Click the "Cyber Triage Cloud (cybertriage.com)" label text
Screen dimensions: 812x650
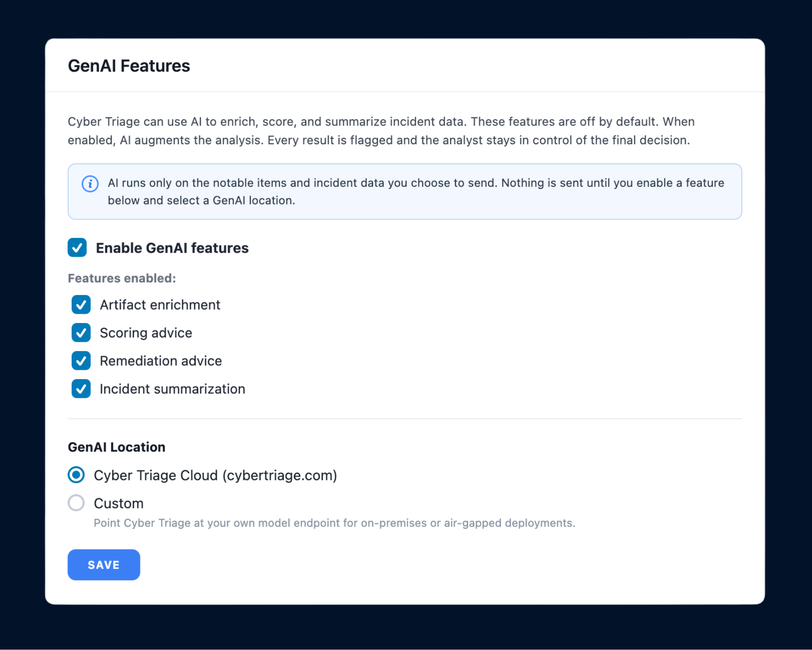215,475
